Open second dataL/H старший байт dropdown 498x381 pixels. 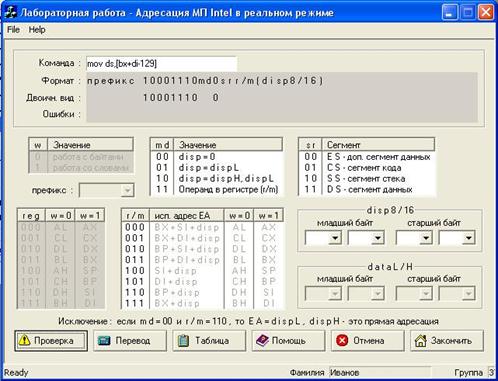tap(468, 294)
